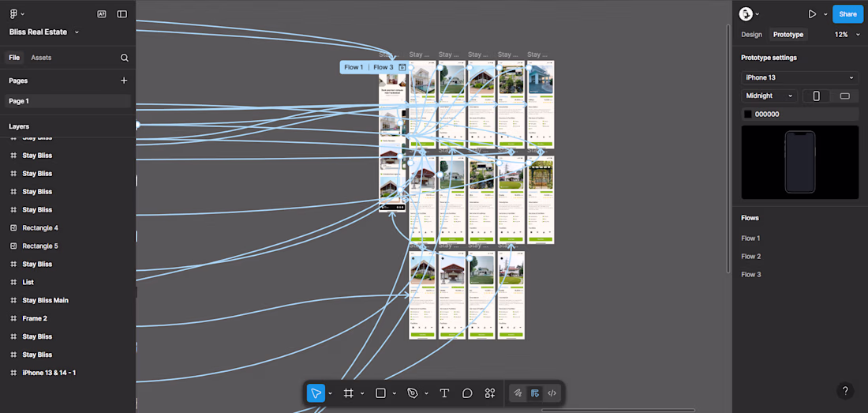Click the user avatar icon
The height and width of the screenshot is (413, 868).
[x=746, y=14]
